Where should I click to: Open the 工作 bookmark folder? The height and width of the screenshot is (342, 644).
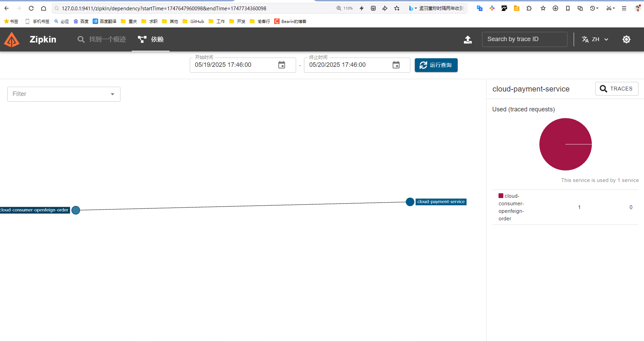216,21
